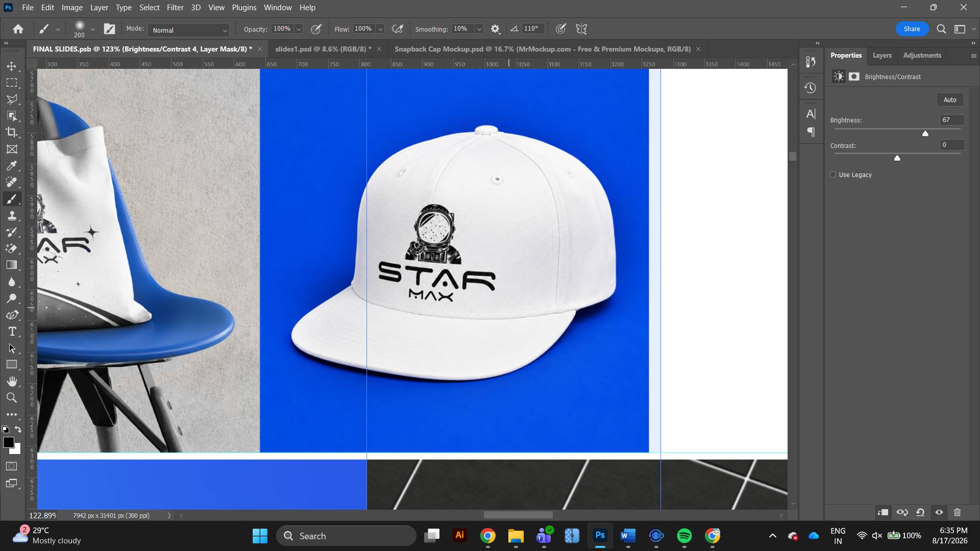Image resolution: width=980 pixels, height=551 pixels.
Task: Select the Eyedropper tool
Action: (12, 166)
